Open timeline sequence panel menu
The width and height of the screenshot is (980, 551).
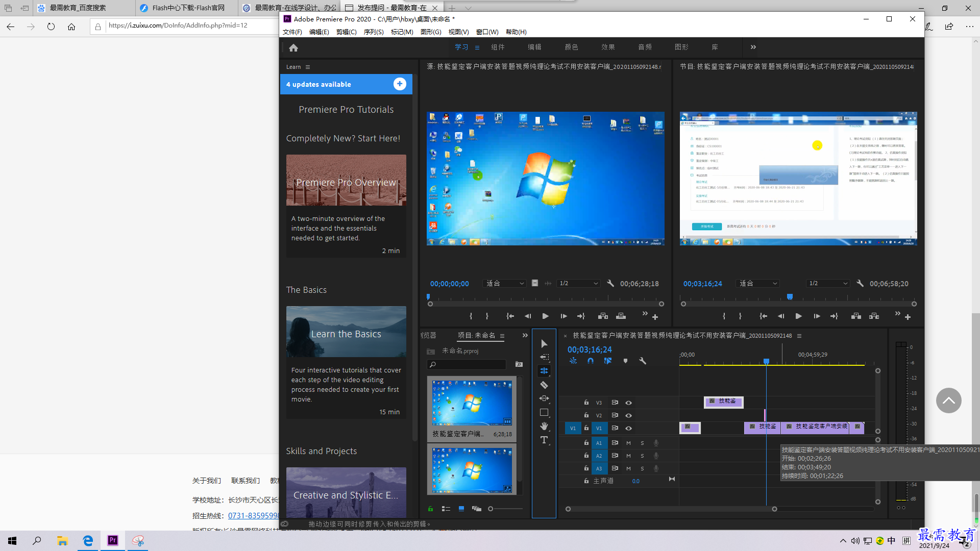tap(799, 336)
